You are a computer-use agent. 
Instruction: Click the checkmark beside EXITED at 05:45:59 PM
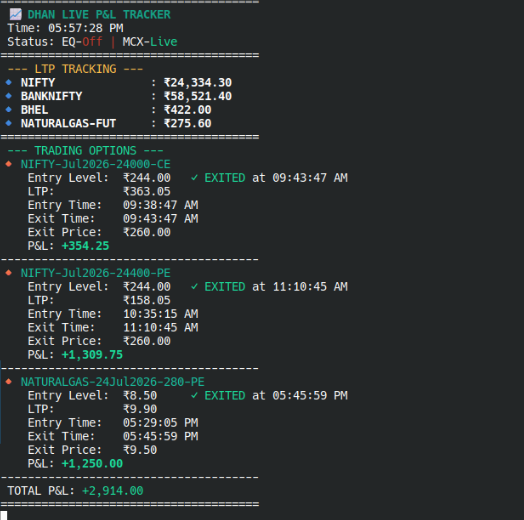(x=194, y=396)
